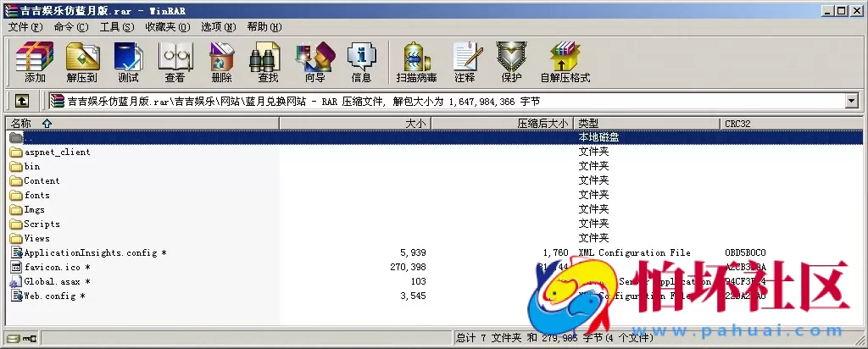Click the WinRAR title bar app icon
This screenshot has height=349, width=868.
(x=10, y=10)
